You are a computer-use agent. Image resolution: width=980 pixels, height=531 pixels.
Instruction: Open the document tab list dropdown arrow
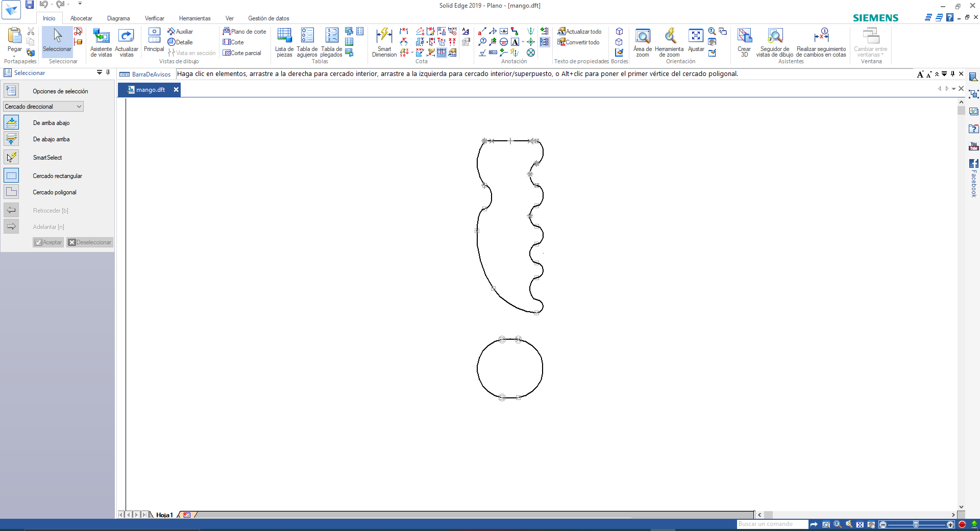click(x=953, y=89)
